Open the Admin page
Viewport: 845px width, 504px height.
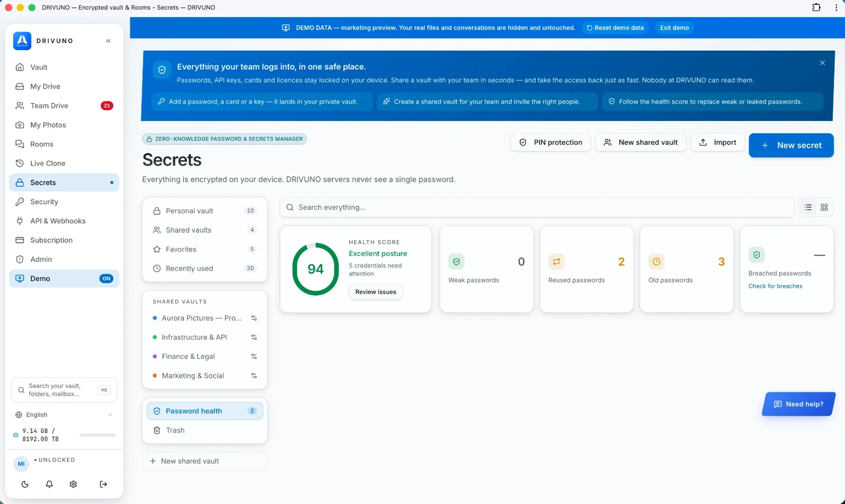(64, 259)
